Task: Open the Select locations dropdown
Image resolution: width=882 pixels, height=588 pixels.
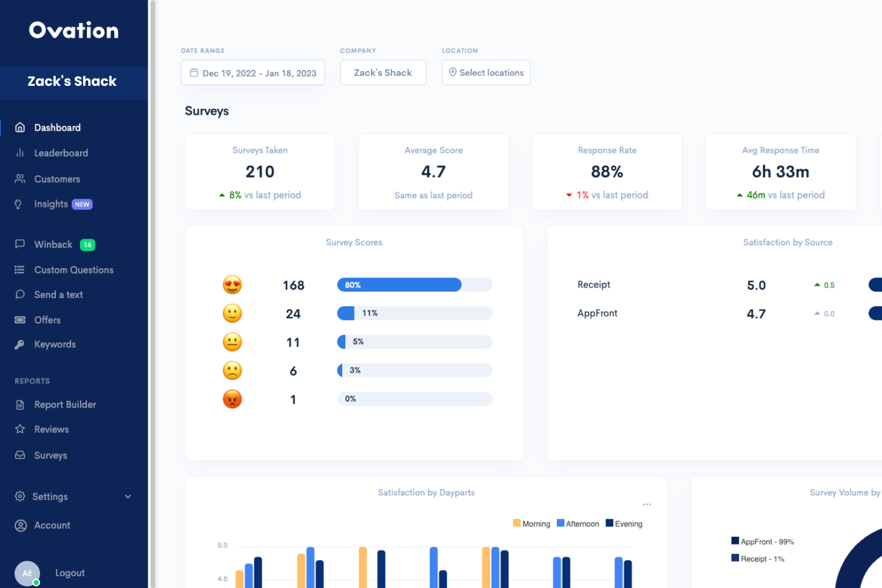Action: point(486,73)
